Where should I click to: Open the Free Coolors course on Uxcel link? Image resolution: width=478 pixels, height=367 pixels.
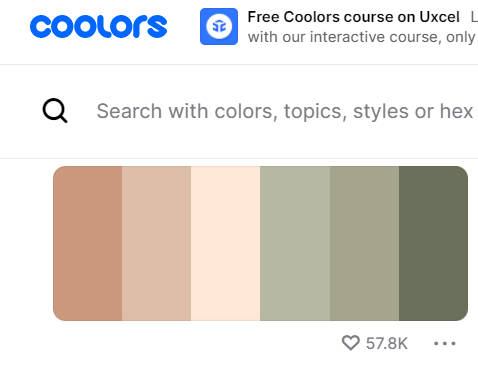point(354,17)
